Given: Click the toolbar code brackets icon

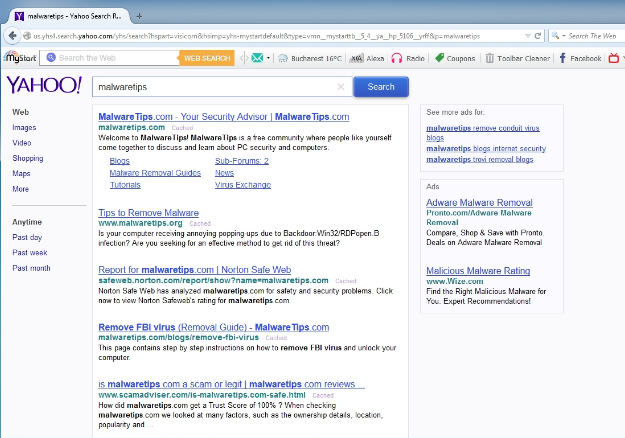Looking at the screenshot, I should (244, 58).
